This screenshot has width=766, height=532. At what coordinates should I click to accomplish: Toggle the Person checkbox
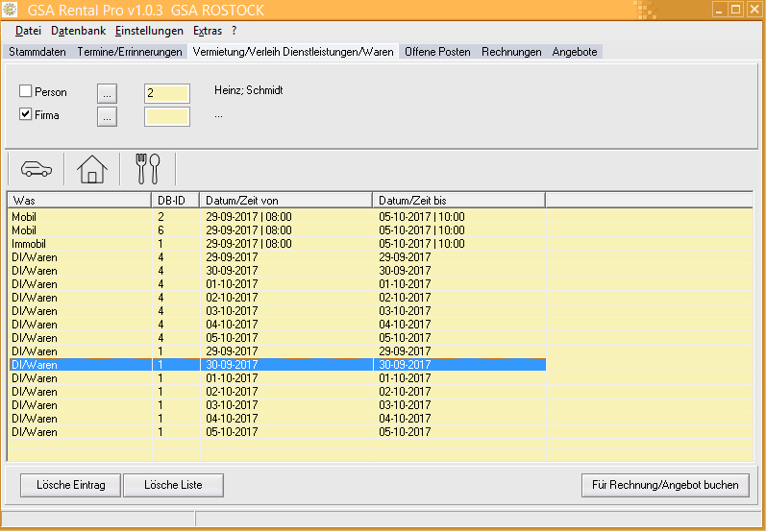pyautogui.click(x=26, y=92)
